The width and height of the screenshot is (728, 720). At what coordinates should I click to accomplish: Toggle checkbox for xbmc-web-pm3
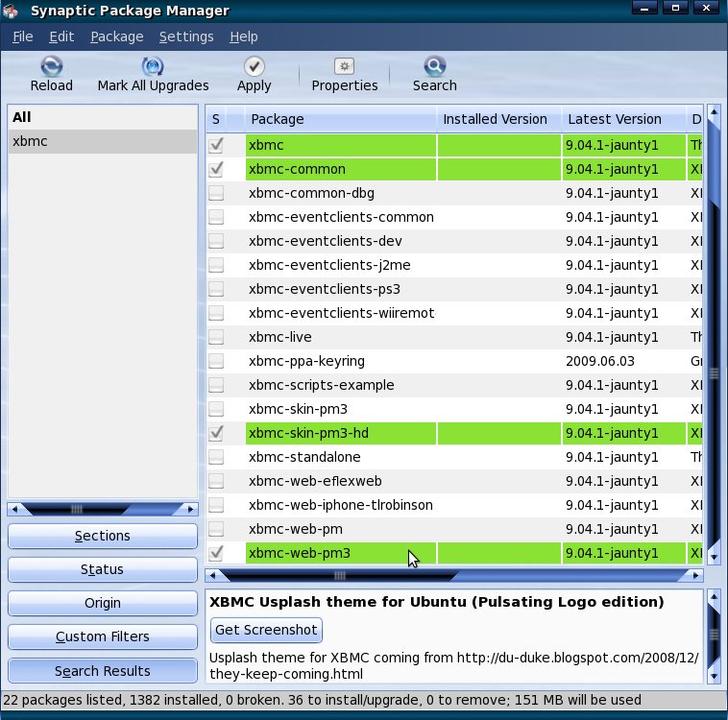click(x=216, y=553)
